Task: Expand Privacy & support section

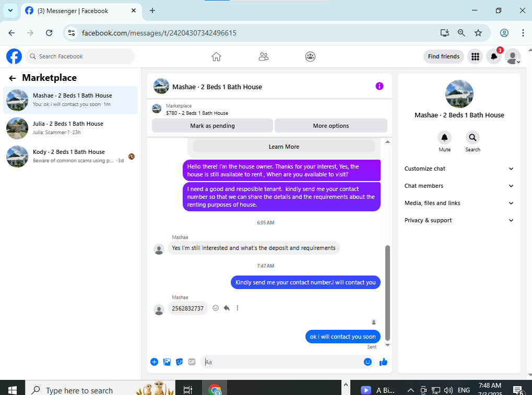Action: coord(459,220)
